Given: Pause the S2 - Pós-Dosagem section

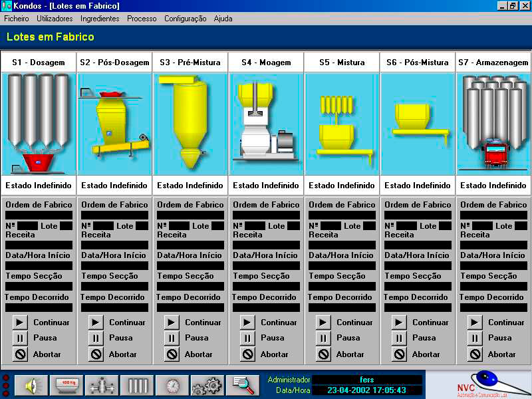Looking at the screenshot, I should point(96,338).
